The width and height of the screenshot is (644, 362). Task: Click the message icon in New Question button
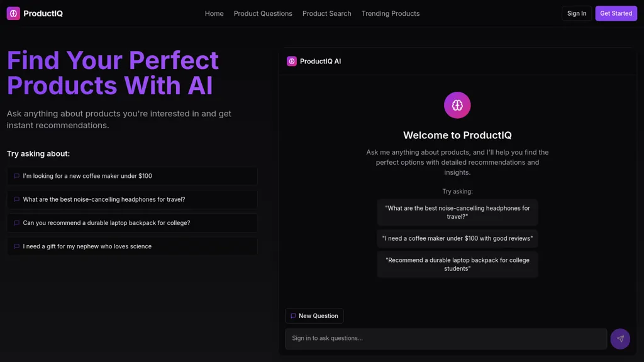(293, 316)
